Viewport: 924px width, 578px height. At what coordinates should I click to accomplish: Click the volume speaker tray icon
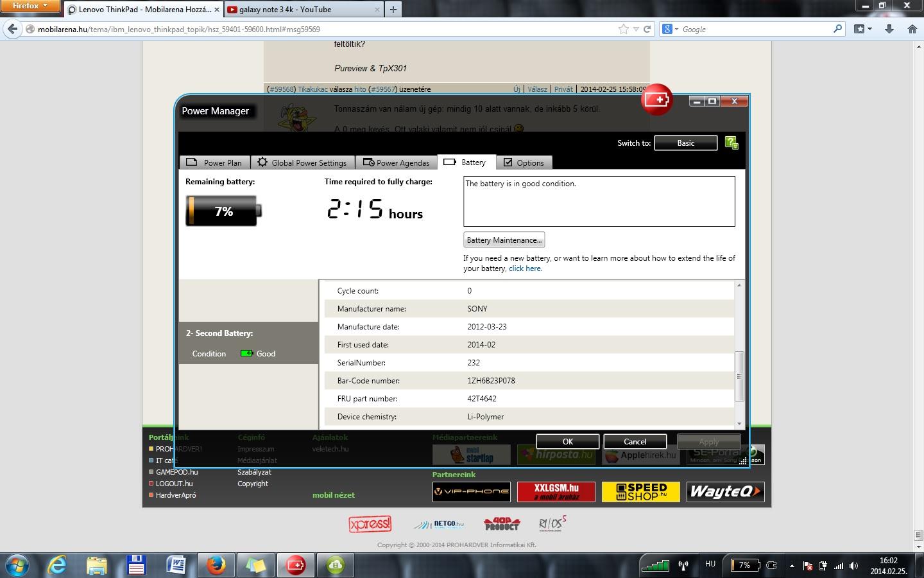coord(854,566)
